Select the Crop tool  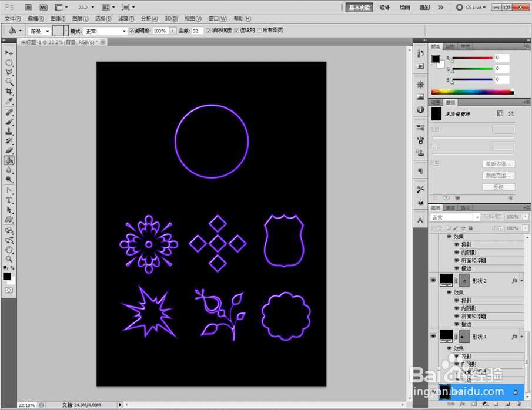pos(9,92)
